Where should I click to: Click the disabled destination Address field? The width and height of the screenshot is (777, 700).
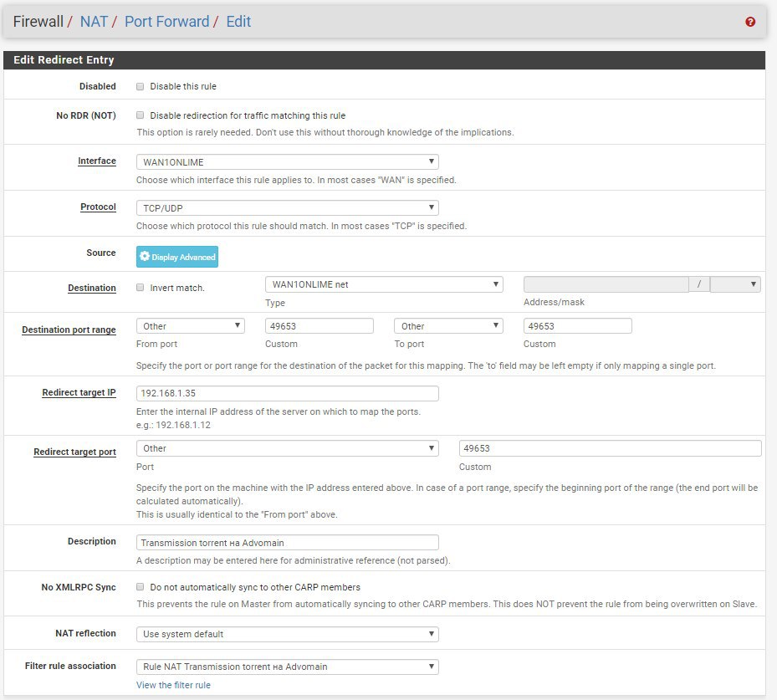point(606,284)
